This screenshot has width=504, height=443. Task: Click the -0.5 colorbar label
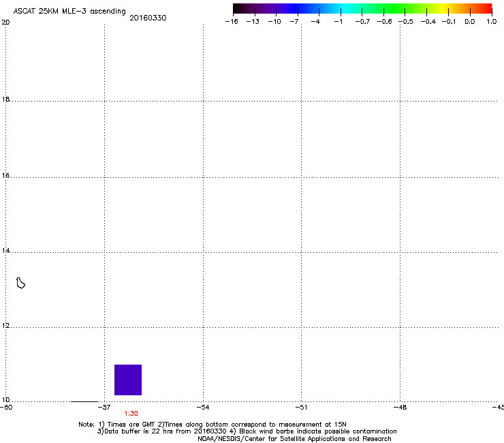pyautogui.click(x=406, y=22)
